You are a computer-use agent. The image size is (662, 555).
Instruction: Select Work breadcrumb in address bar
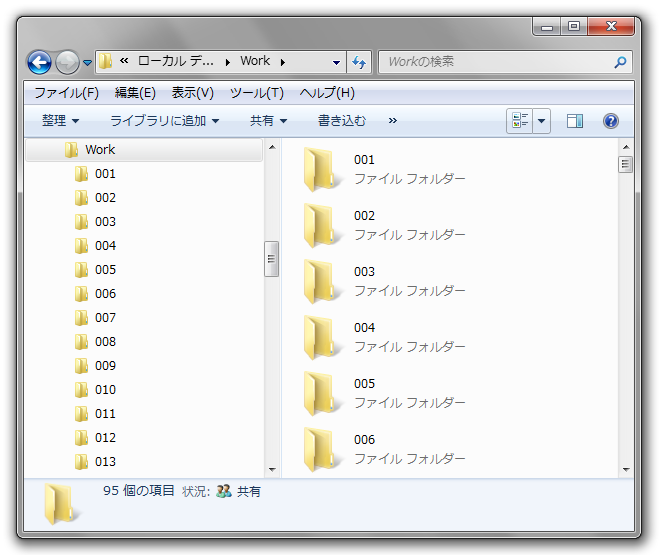click(255, 61)
